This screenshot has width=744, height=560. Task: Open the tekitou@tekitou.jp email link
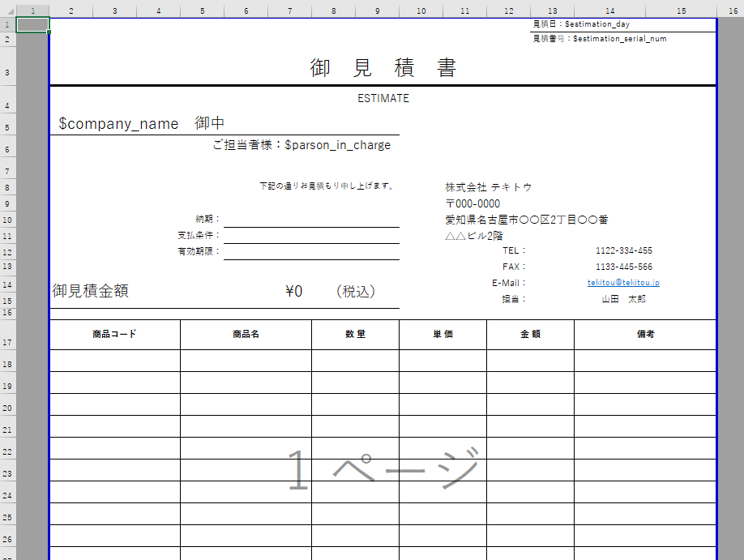click(x=623, y=283)
